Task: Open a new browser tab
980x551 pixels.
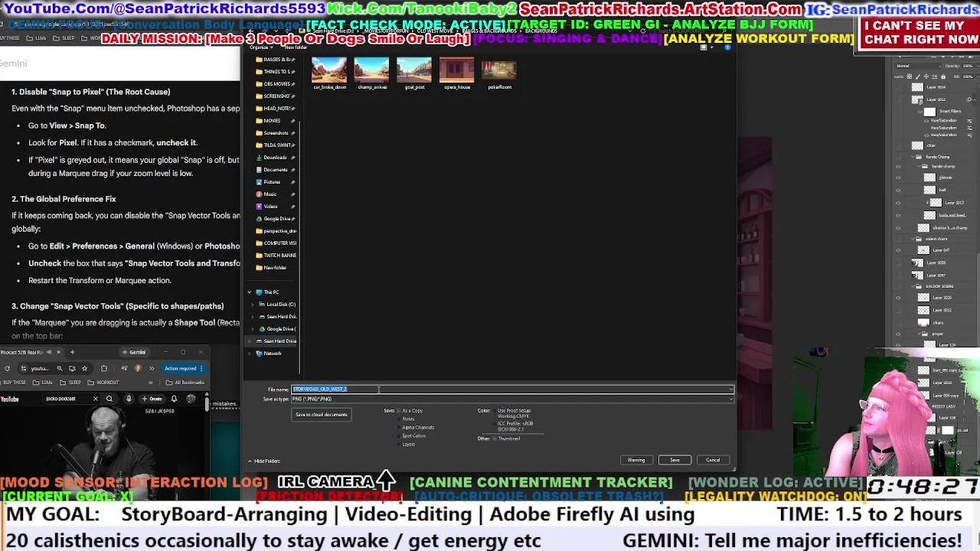Action: pyautogui.click(x=72, y=352)
